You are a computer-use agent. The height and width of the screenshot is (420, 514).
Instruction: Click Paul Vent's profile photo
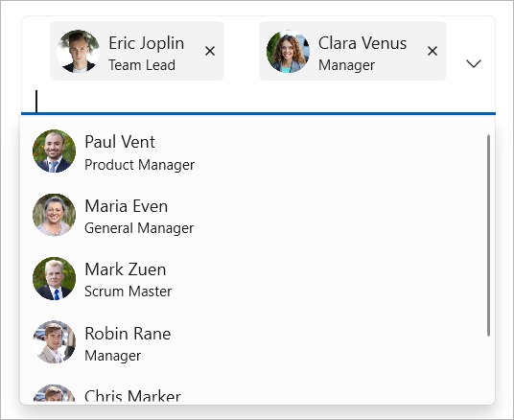[54, 152]
